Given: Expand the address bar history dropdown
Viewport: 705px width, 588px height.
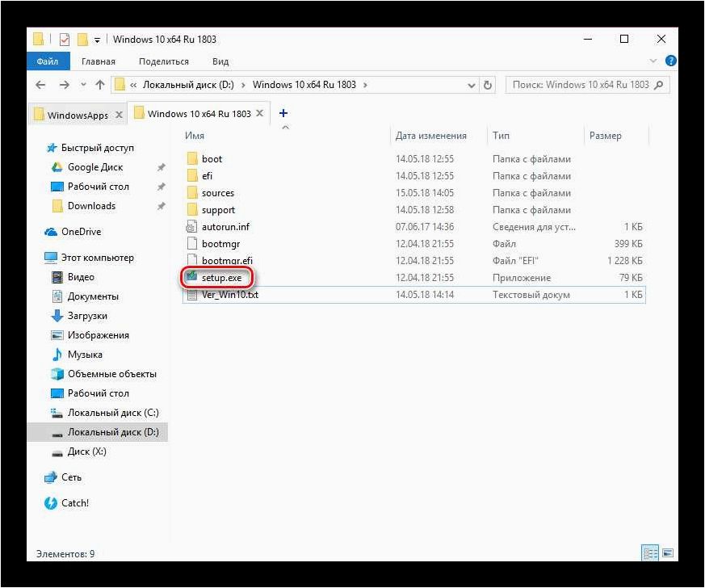Looking at the screenshot, I should pos(471,85).
